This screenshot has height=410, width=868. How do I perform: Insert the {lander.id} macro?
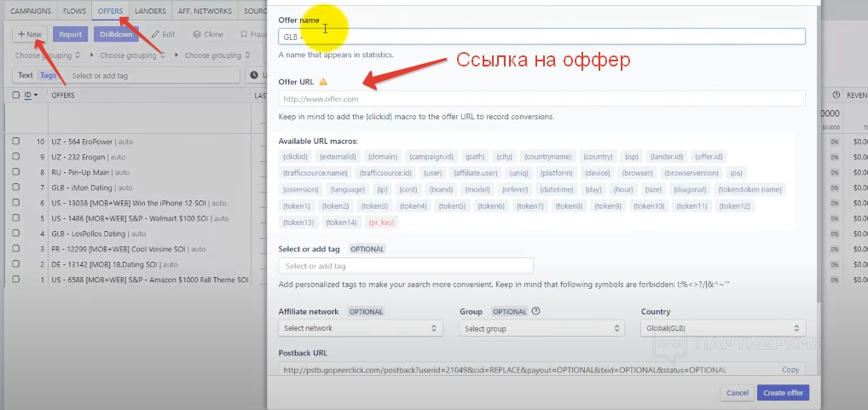(x=667, y=157)
